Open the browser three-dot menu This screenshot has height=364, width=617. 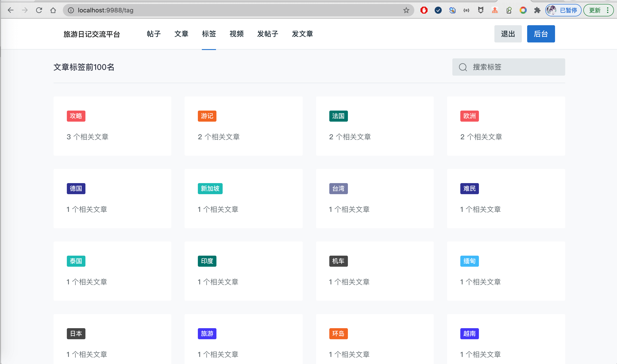tap(608, 10)
